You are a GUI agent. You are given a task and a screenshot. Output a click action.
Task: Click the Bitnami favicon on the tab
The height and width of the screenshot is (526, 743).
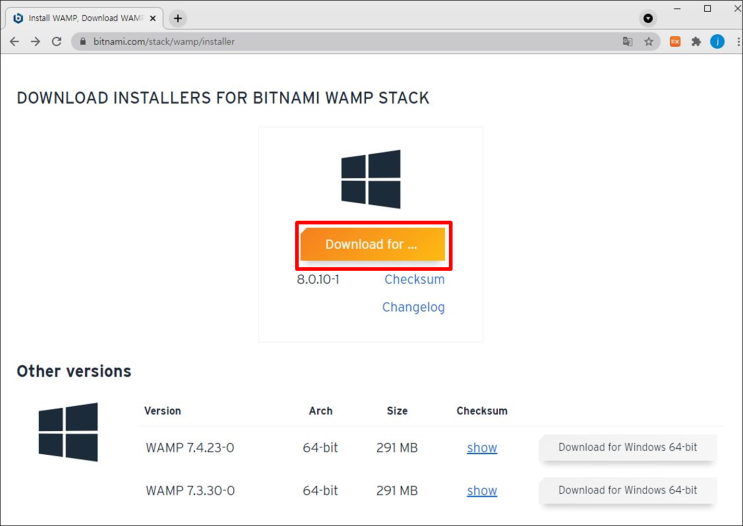[18, 18]
